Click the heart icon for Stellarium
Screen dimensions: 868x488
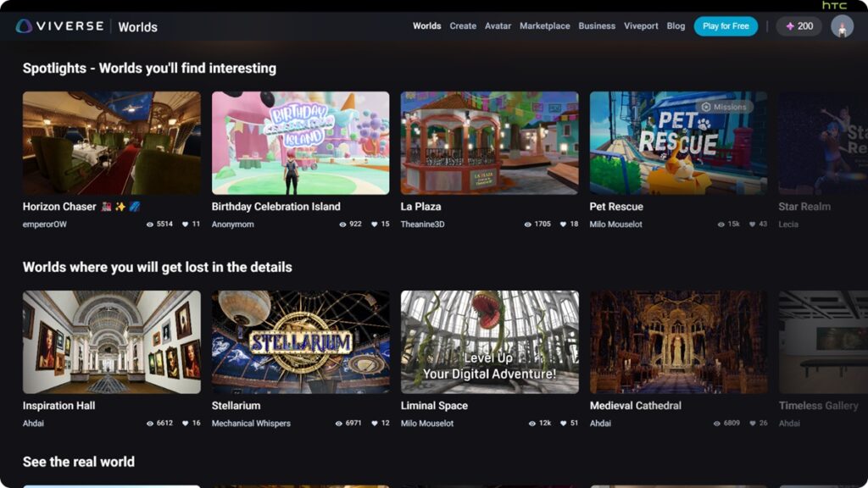pyautogui.click(x=374, y=424)
